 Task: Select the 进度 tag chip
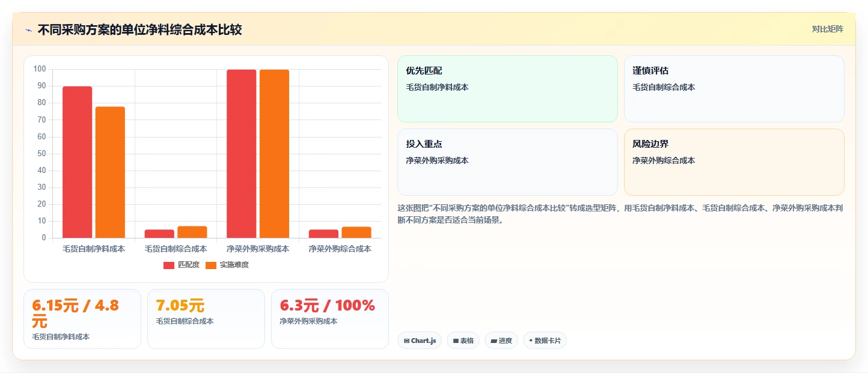pyautogui.click(x=501, y=341)
